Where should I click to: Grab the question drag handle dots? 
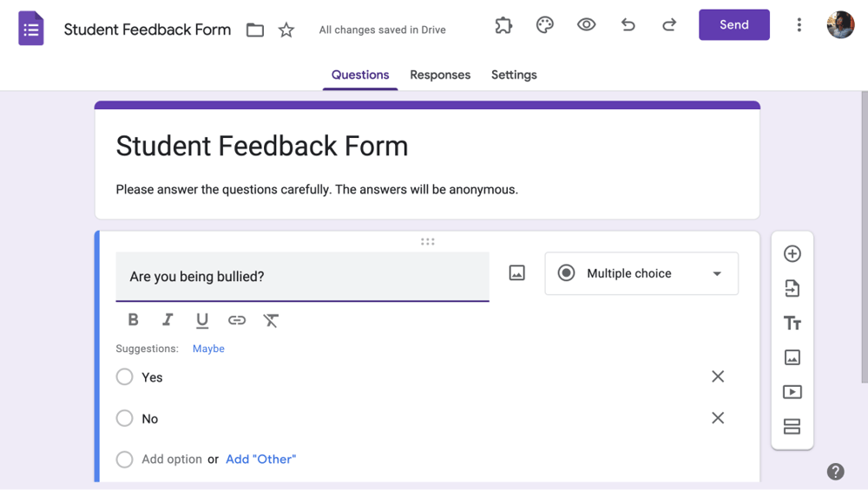pyautogui.click(x=427, y=242)
